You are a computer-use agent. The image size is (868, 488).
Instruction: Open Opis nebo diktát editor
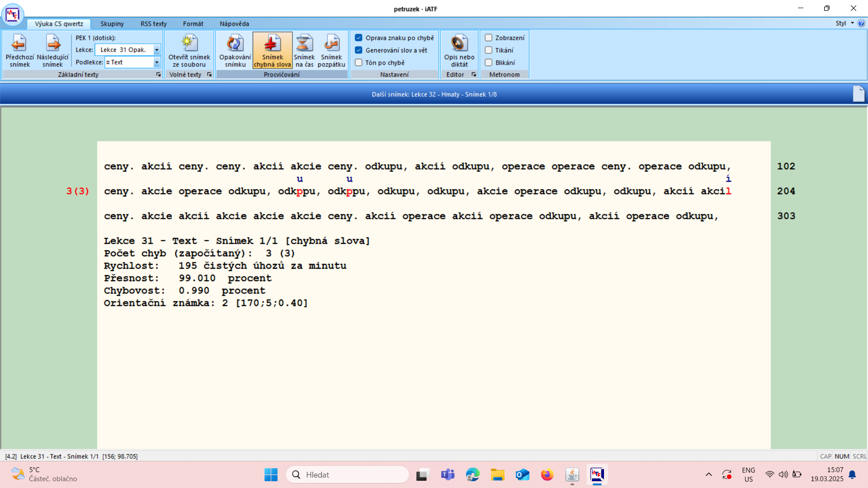pos(459,51)
